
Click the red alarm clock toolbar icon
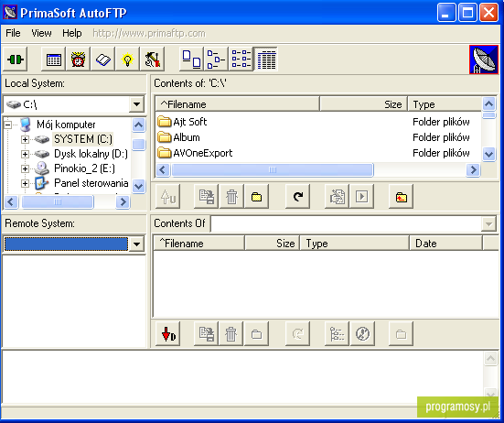point(78,60)
